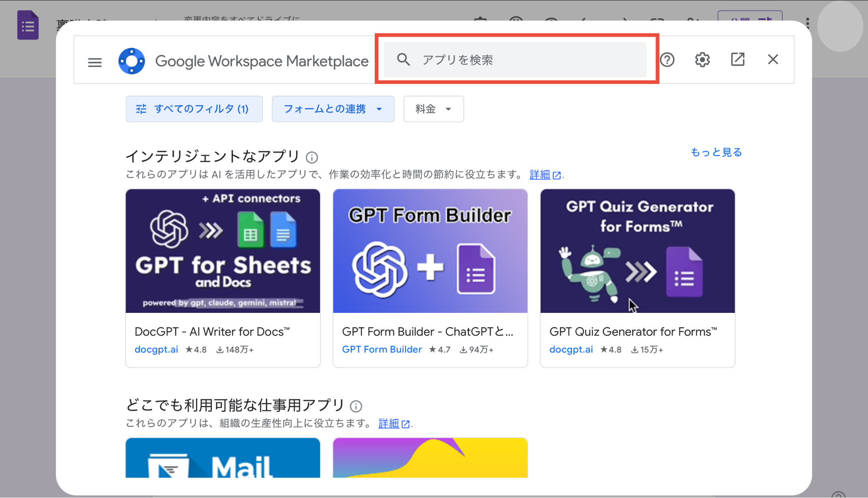
Task: Click 148万+ download count on DocGPT card
Action: tap(235, 350)
